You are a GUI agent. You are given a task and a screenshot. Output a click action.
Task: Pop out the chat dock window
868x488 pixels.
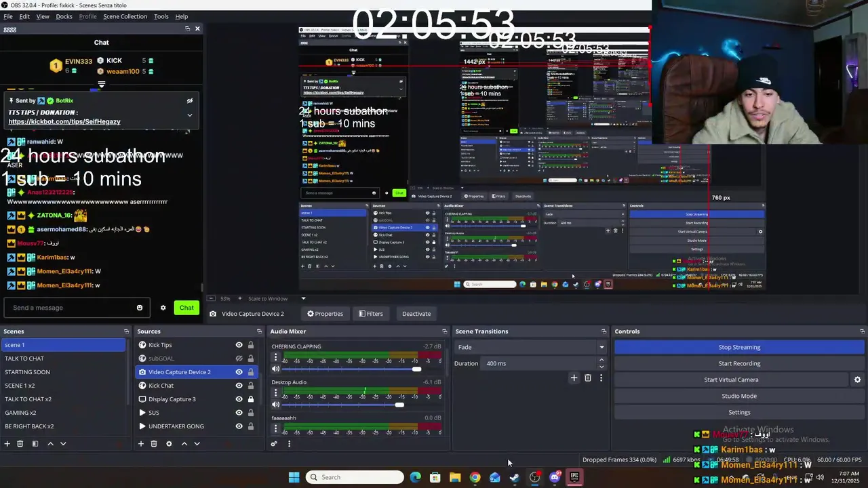click(x=187, y=28)
